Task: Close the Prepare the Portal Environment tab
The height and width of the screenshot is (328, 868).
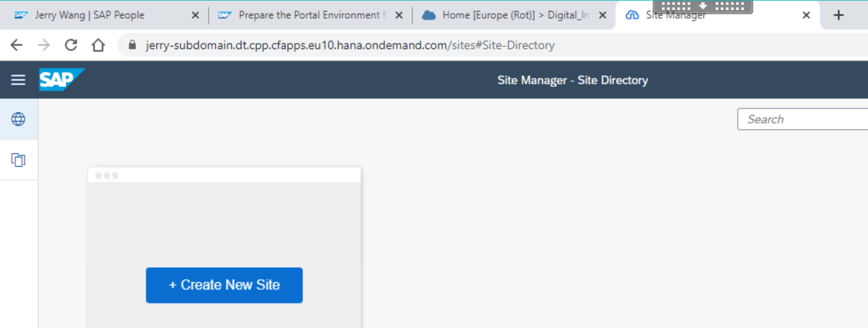Action: (399, 15)
